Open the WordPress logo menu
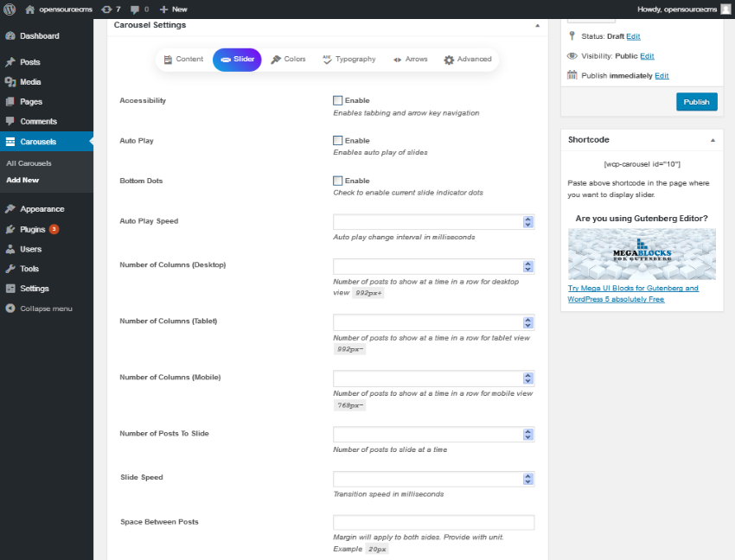 10,9
